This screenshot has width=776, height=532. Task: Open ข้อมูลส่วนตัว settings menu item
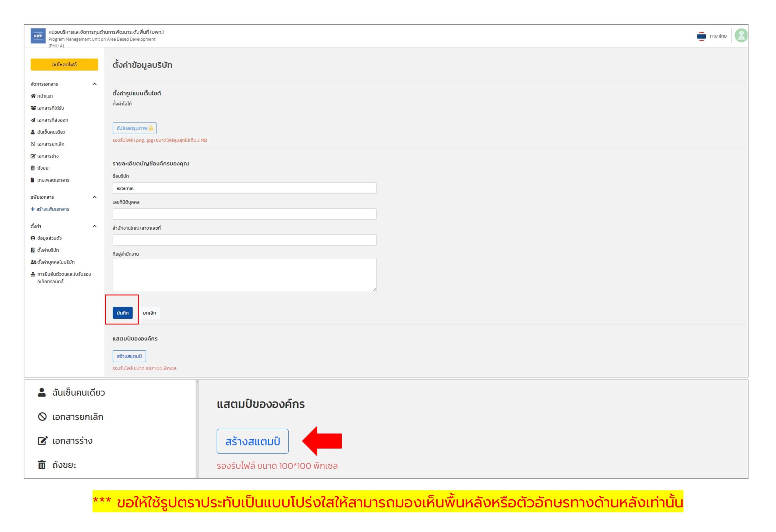pos(49,238)
